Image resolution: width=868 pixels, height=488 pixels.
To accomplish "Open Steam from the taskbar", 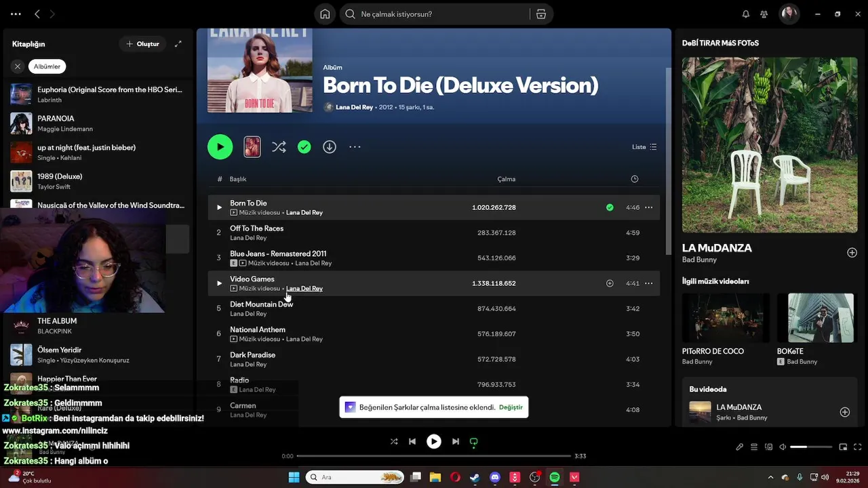I will (475, 477).
